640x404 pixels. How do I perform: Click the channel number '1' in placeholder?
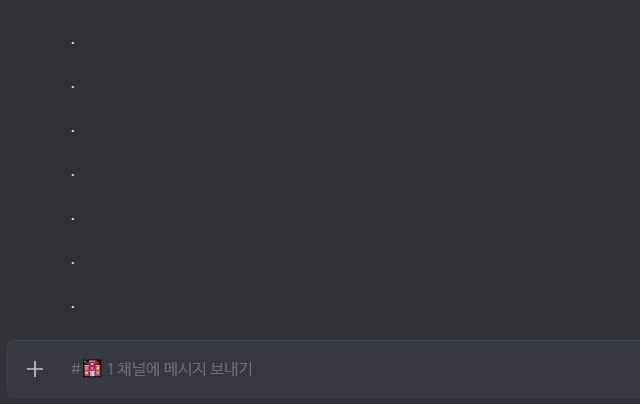click(110, 369)
